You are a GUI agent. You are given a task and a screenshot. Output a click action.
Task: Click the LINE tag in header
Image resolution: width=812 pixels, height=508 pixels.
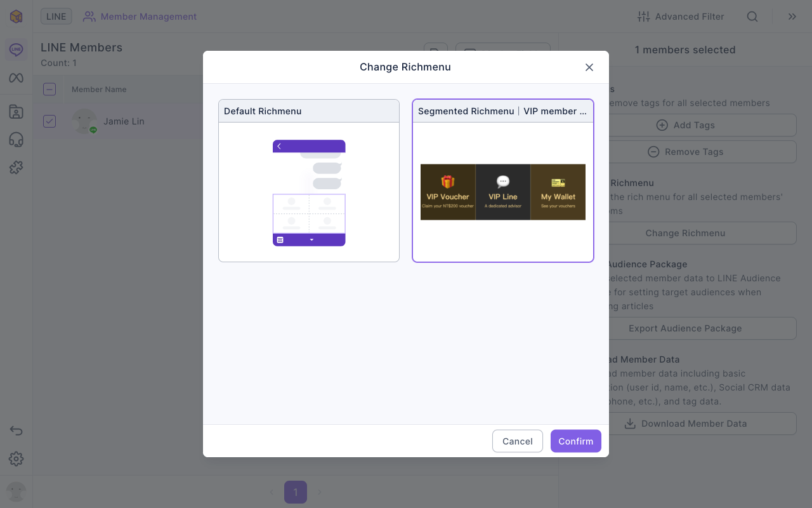click(x=56, y=17)
